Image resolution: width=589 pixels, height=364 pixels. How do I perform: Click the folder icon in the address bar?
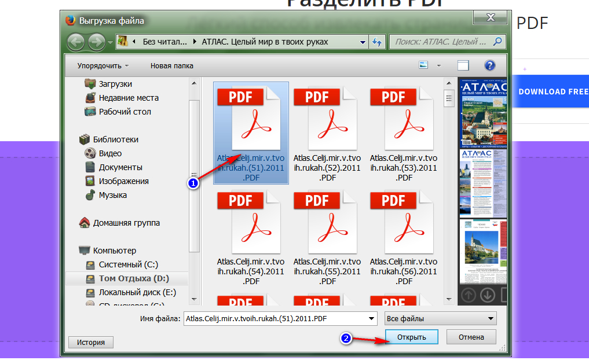click(x=122, y=41)
